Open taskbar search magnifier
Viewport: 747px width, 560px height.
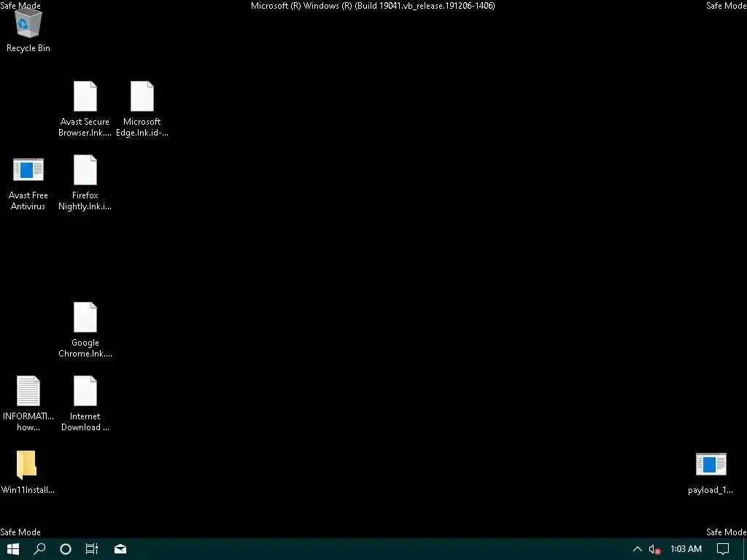[x=39, y=549]
